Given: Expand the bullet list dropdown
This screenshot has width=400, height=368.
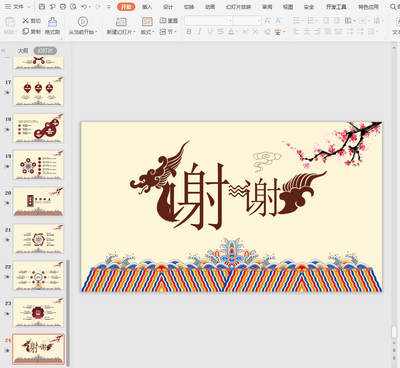Looking at the screenshot, I should click(302, 21).
